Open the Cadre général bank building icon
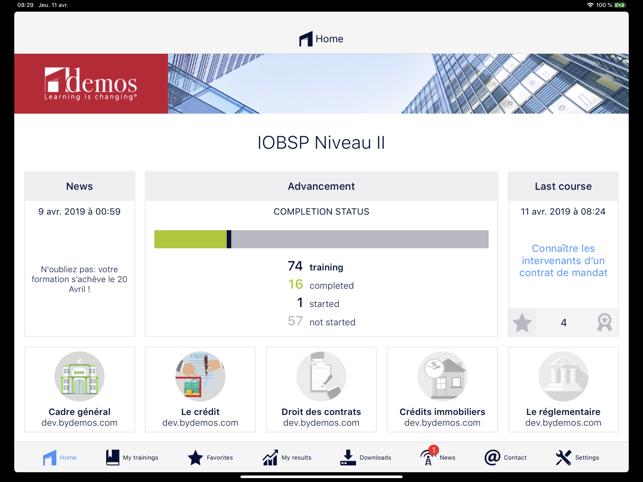643x482 pixels. pos(80,376)
